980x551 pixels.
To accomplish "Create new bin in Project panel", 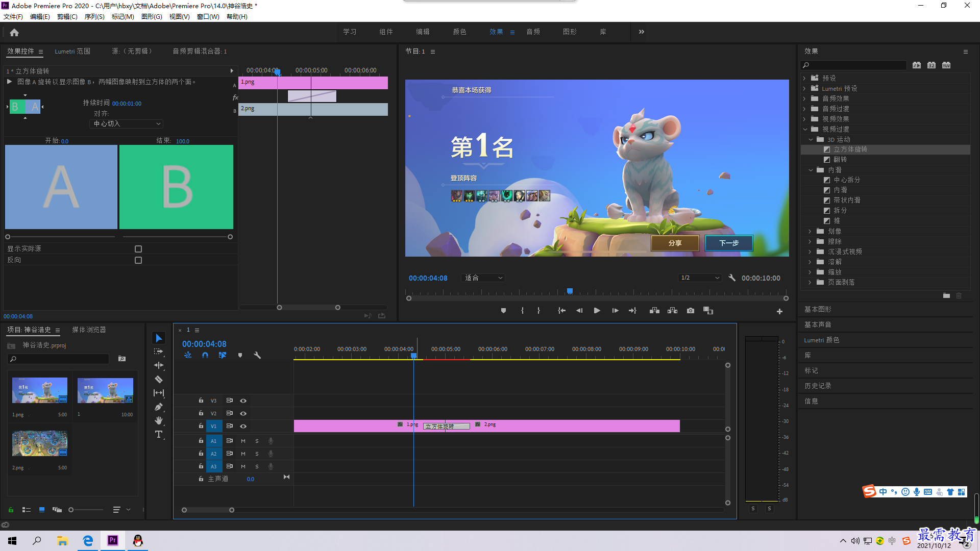I will point(122,359).
